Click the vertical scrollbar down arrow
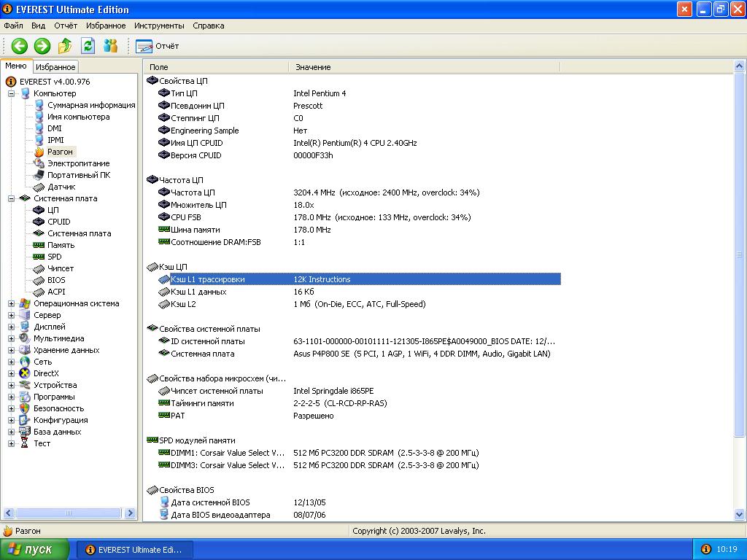747x560 pixels. pos(740,515)
